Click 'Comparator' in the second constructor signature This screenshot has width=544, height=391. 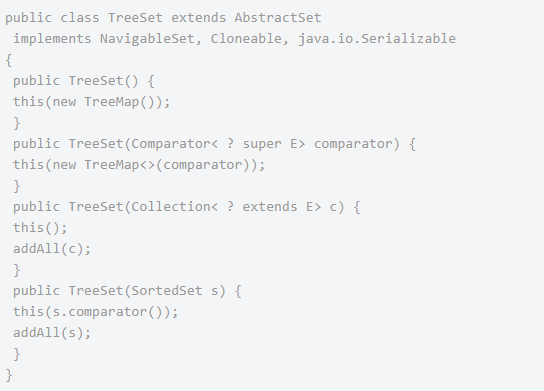(x=170, y=144)
